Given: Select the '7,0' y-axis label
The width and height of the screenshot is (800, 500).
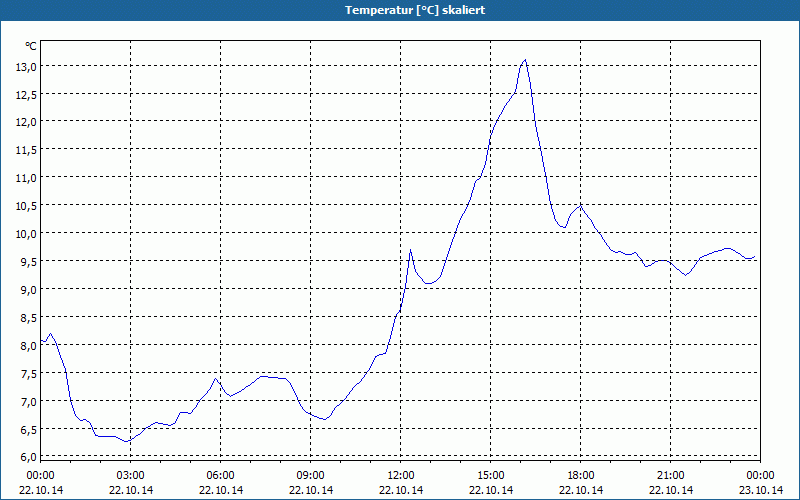Looking at the screenshot, I should pos(29,402).
